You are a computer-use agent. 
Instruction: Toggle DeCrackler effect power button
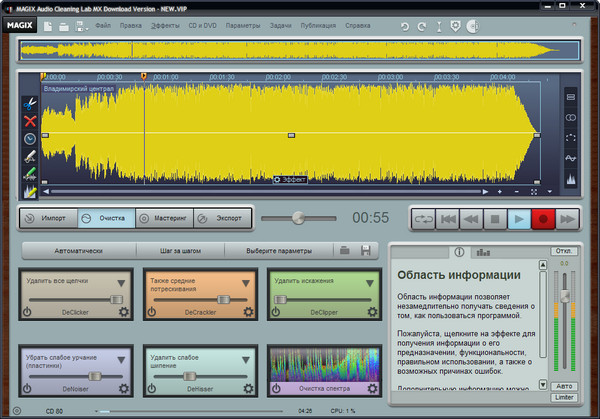151,313
